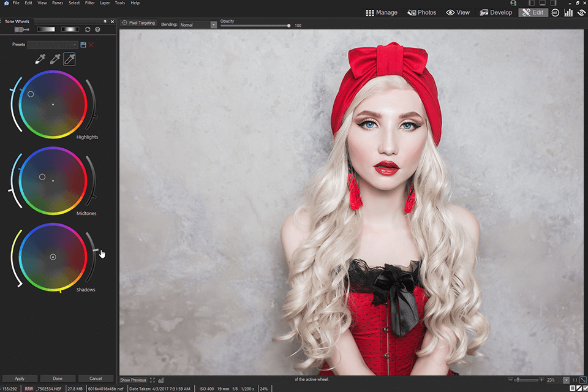Image resolution: width=588 pixels, height=392 pixels.
Task: Select the Edit Brush icon
Action: pos(21,29)
